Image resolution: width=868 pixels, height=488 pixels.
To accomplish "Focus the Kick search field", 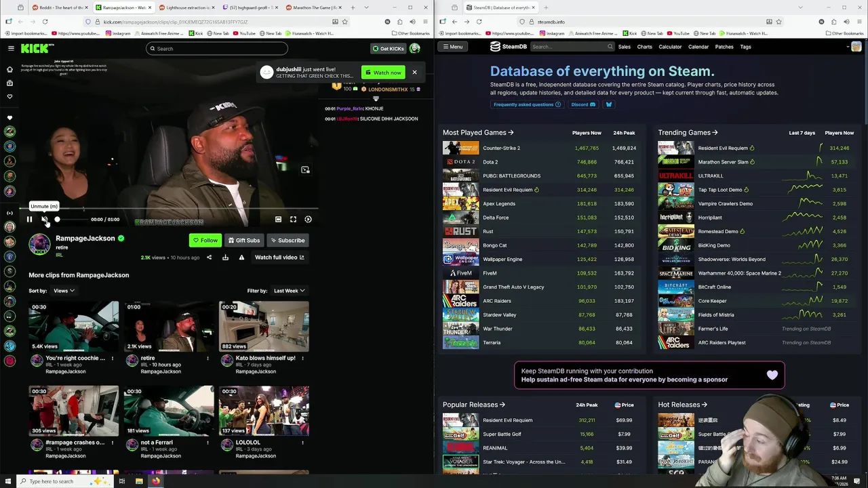I will (217, 49).
